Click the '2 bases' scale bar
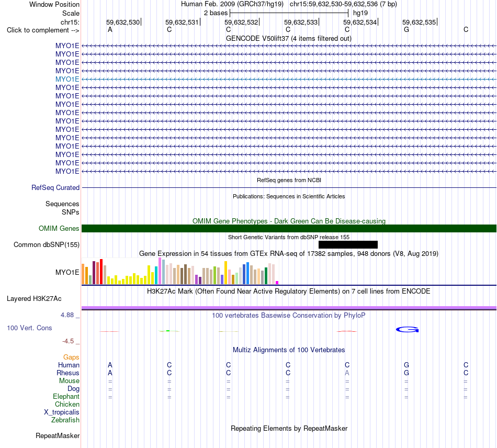497x448 pixels. tap(289, 13)
